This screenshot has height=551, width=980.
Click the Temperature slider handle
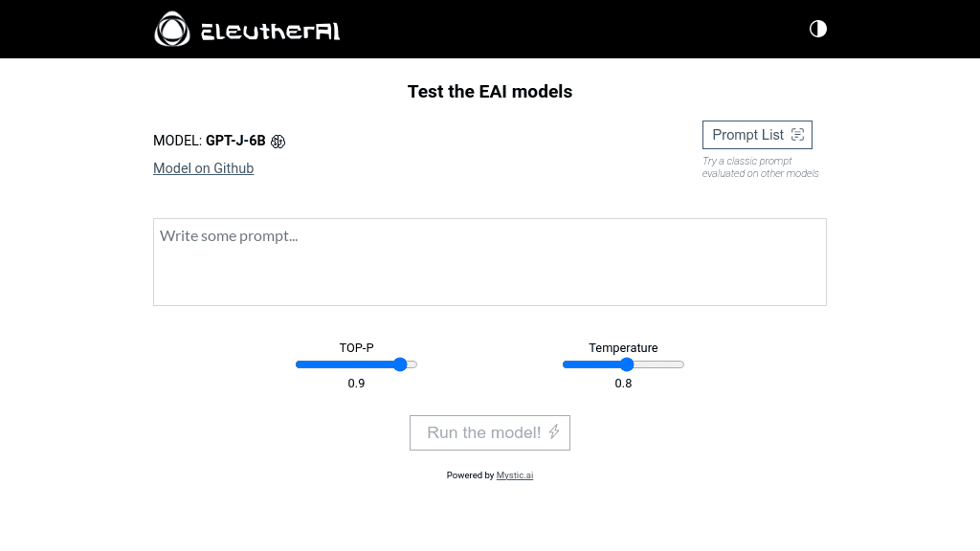[x=627, y=364]
